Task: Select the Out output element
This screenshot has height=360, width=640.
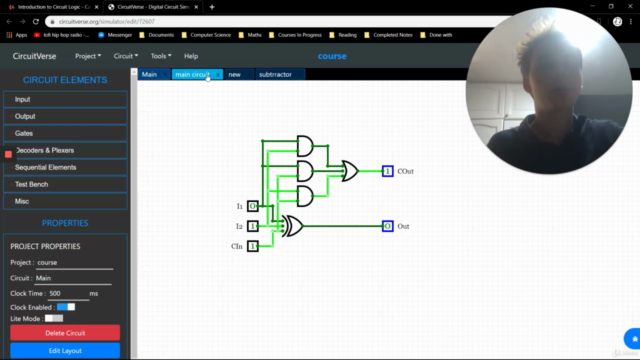Action: pos(388,226)
